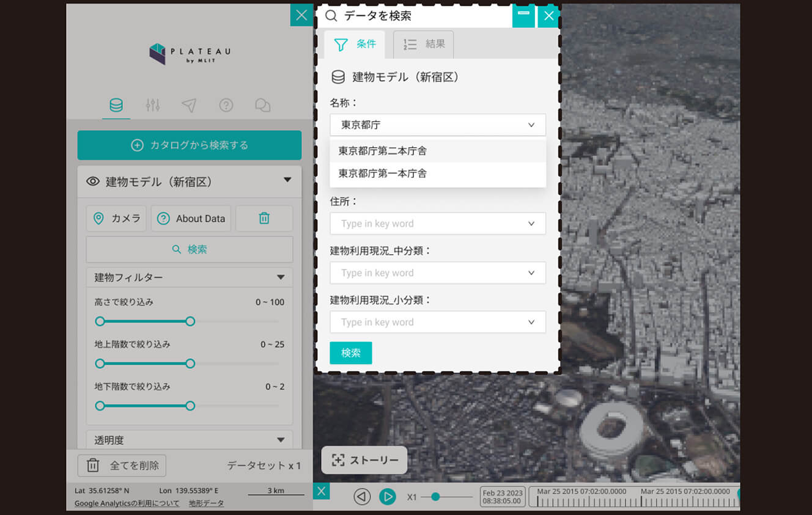Collapse the 建物フィルター section
The image size is (812, 515).
(x=281, y=277)
